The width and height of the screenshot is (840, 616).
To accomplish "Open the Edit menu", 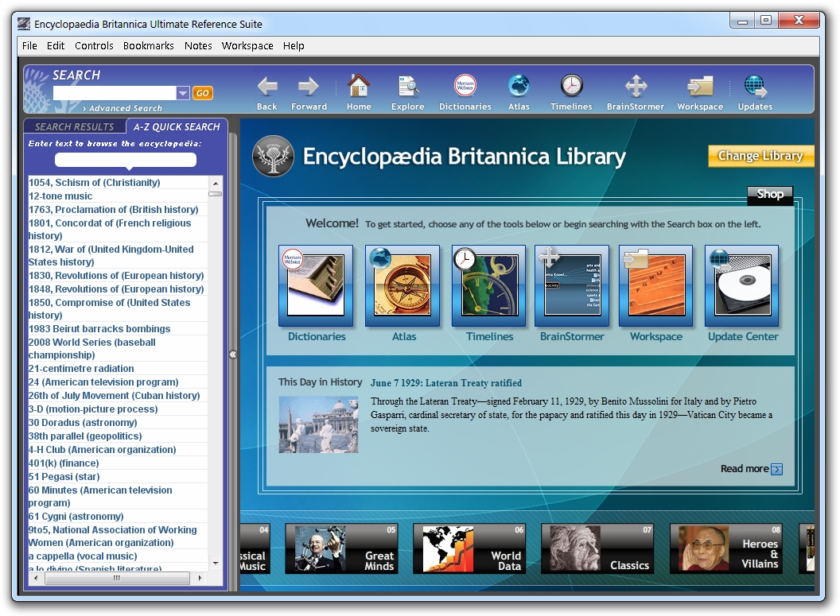I will pyautogui.click(x=55, y=46).
